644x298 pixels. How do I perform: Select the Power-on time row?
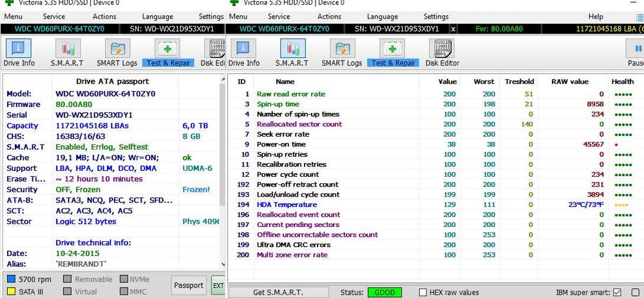435,144
